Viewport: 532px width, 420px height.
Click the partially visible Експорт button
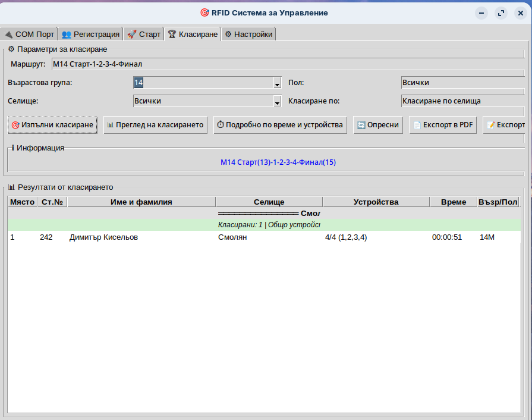coord(505,125)
